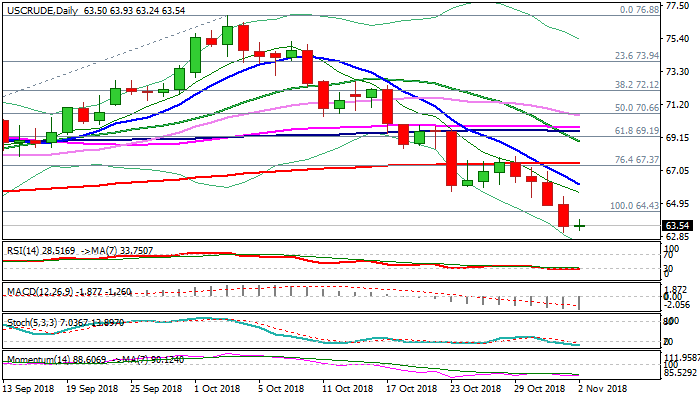The height and width of the screenshot is (400, 700).
Task: Select the 61.8 69.19 Fibonacci label
Action: [637, 131]
